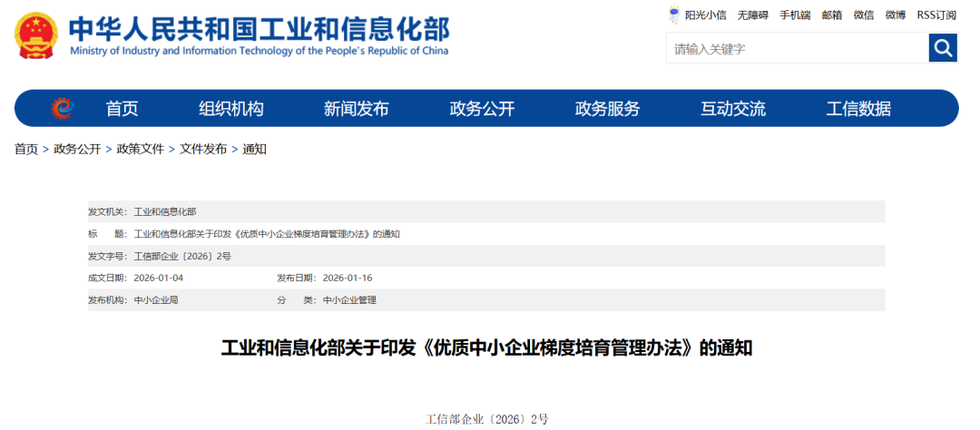Click the magnifier search button

tap(943, 47)
